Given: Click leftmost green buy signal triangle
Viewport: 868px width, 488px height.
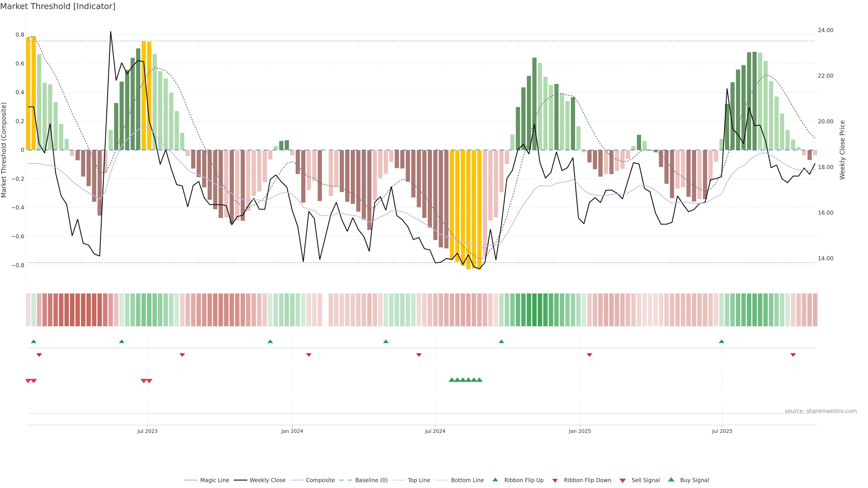Looking at the screenshot, I should 452,380.
